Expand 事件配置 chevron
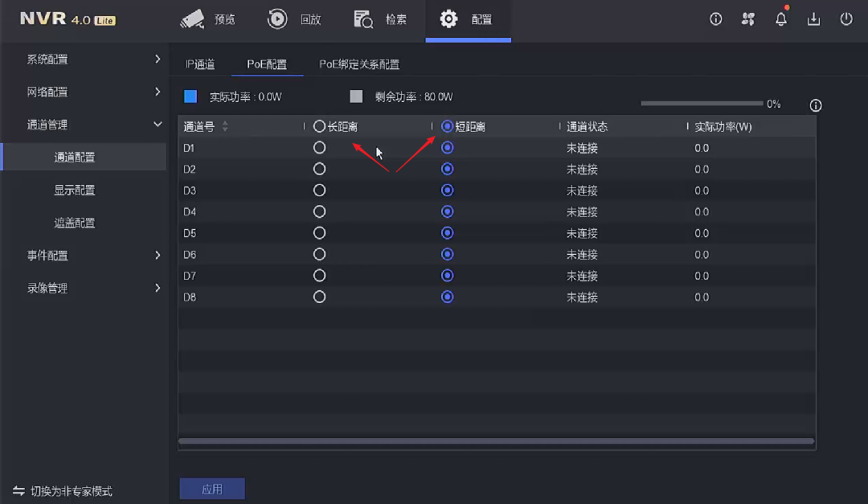 pos(158,256)
